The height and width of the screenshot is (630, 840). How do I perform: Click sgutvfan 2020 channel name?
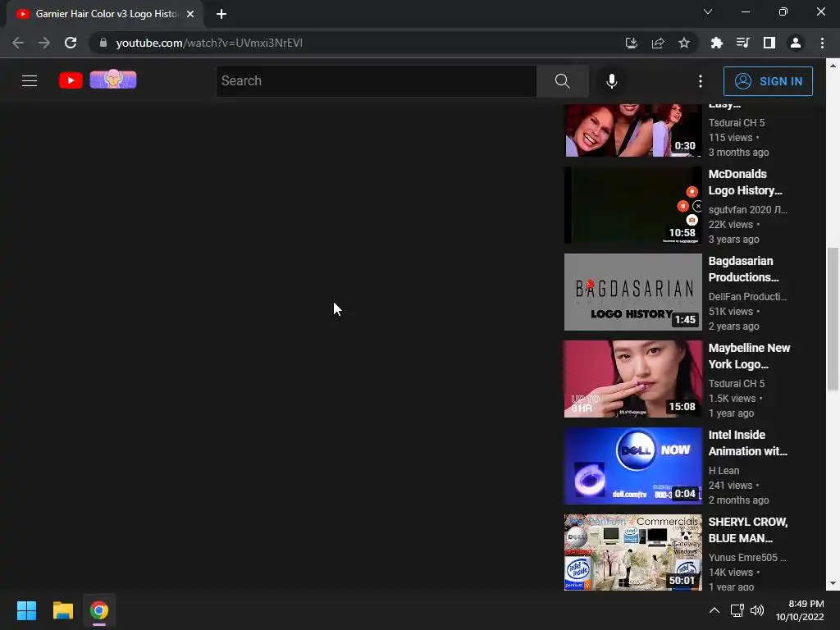[748, 209]
